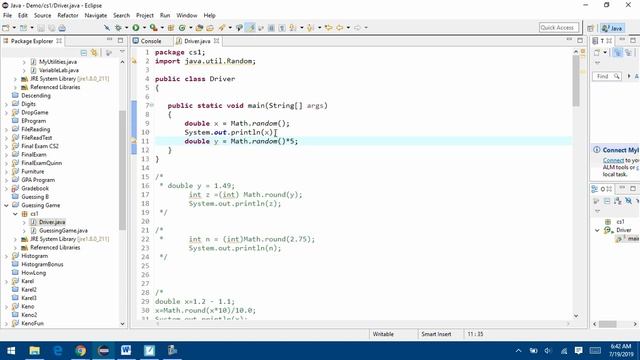Toggle Categorized view in Task List
640x360 pixels.
[x=618, y=53]
